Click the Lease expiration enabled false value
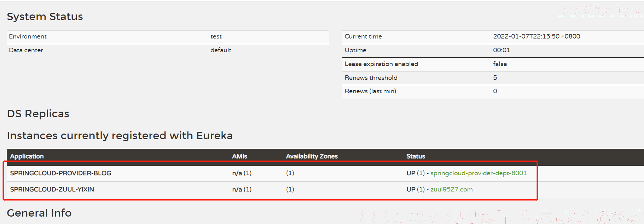The height and width of the screenshot is (224, 644). pyautogui.click(x=500, y=64)
